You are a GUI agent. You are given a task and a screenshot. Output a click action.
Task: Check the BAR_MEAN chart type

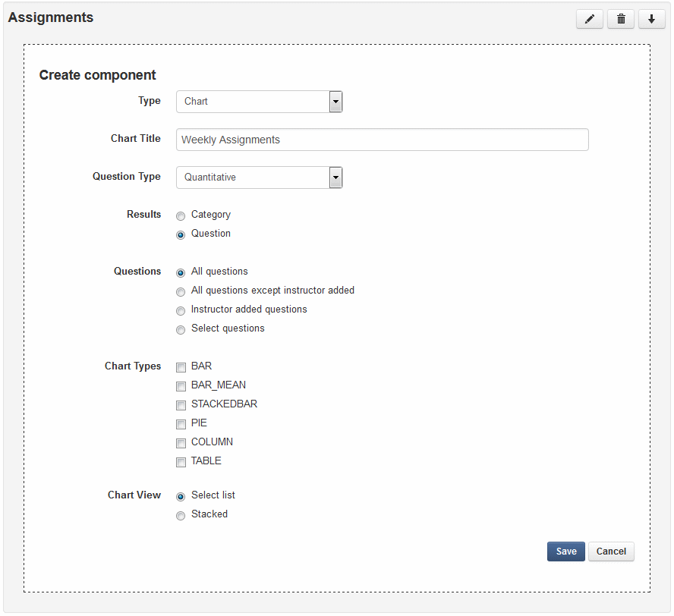(x=181, y=387)
